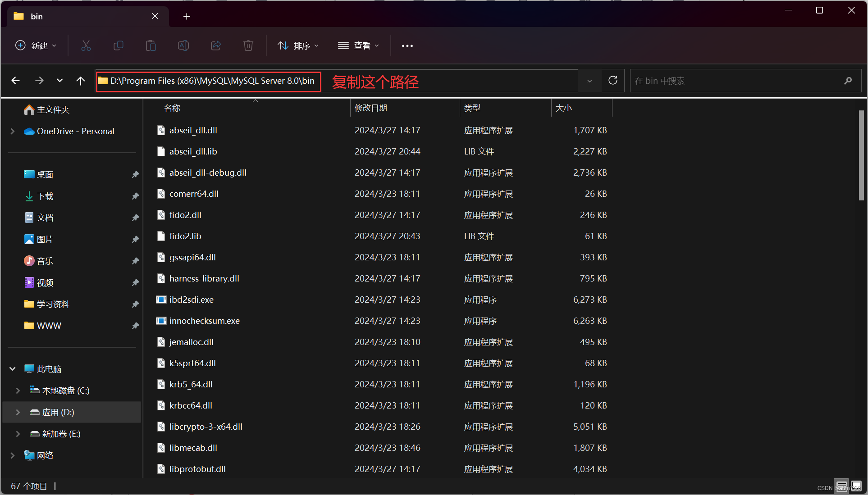Expand 应用 (D:) tree node

(x=18, y=412)
